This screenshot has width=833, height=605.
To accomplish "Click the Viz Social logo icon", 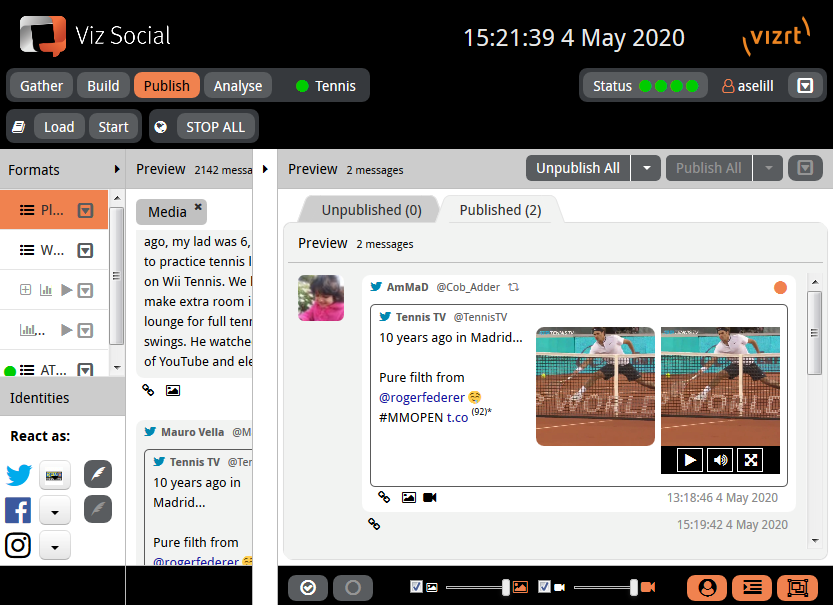I will [x=43, y=36].
